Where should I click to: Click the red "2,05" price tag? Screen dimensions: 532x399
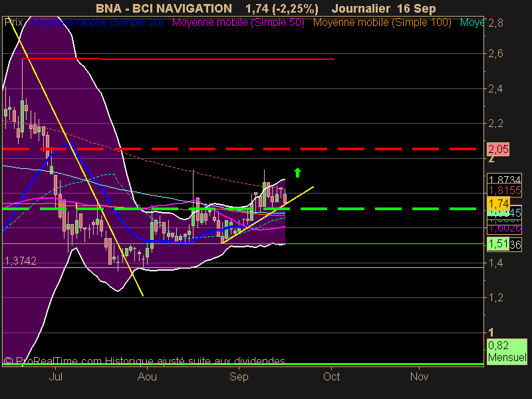pos(498,149)
